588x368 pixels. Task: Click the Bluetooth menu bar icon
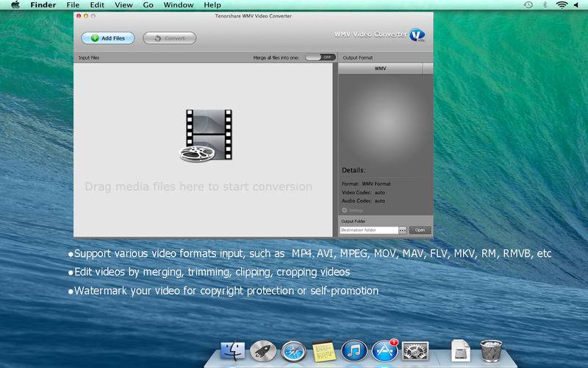pyautogui.click(x=545, y=5)
